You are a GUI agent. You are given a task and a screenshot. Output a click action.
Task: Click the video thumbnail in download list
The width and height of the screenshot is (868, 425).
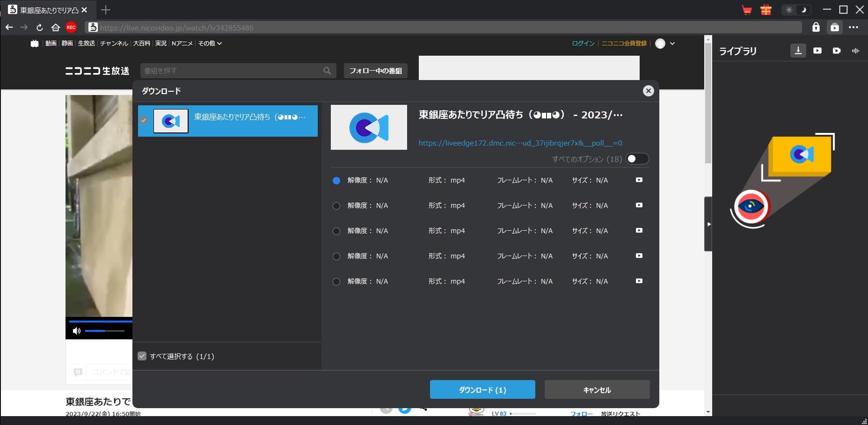(171, 121)
